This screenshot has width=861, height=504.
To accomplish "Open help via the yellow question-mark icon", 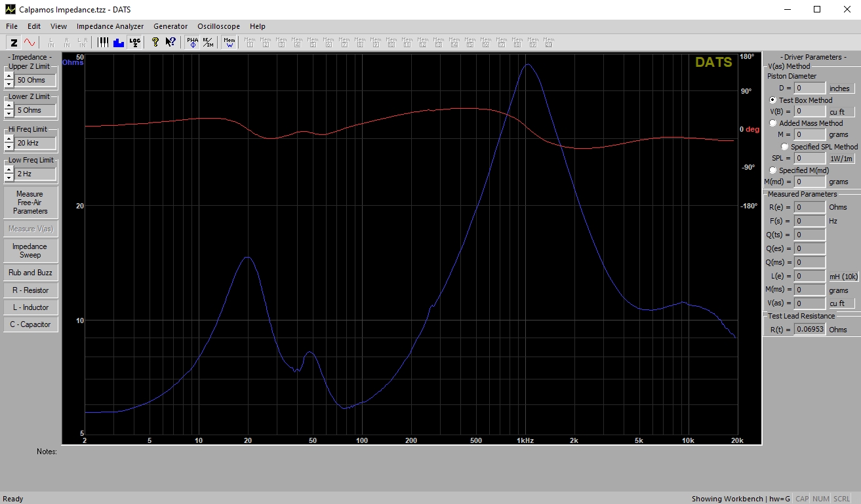I will (155, 42).
